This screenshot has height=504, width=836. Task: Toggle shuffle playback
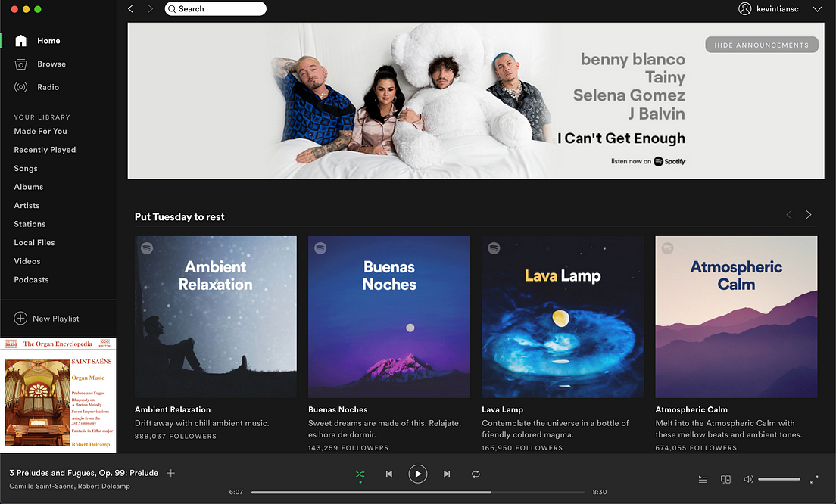[360, 474]
